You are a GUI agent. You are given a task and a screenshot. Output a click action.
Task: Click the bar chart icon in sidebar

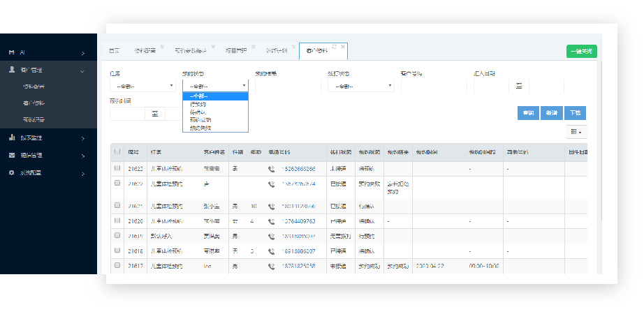pyautogui.click(x=11, y=137)
